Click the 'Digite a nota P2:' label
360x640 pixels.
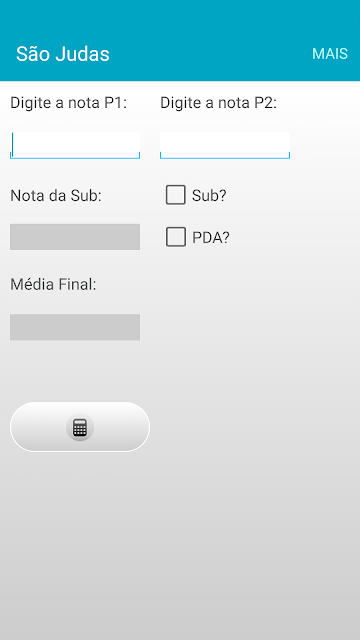(218, 103)
